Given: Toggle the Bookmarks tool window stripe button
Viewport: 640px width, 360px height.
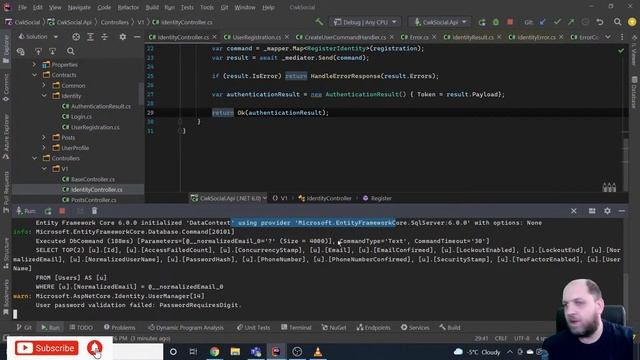Looking at the screenshot, I should coord(6,297).
